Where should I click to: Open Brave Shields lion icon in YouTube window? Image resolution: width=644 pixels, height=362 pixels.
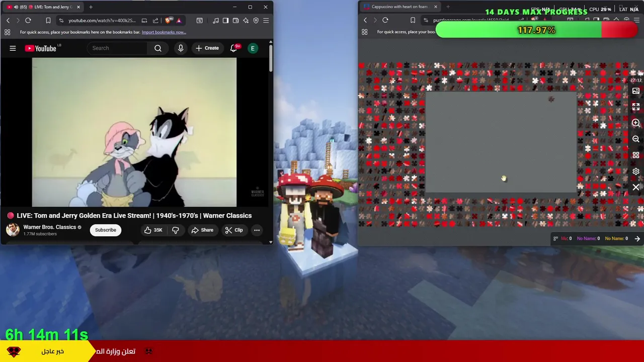(168, 20)
